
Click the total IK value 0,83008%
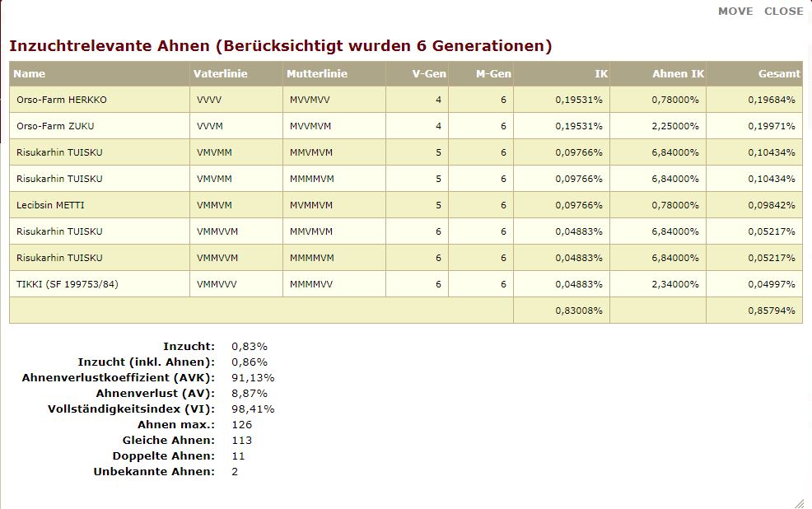(579, 311)
